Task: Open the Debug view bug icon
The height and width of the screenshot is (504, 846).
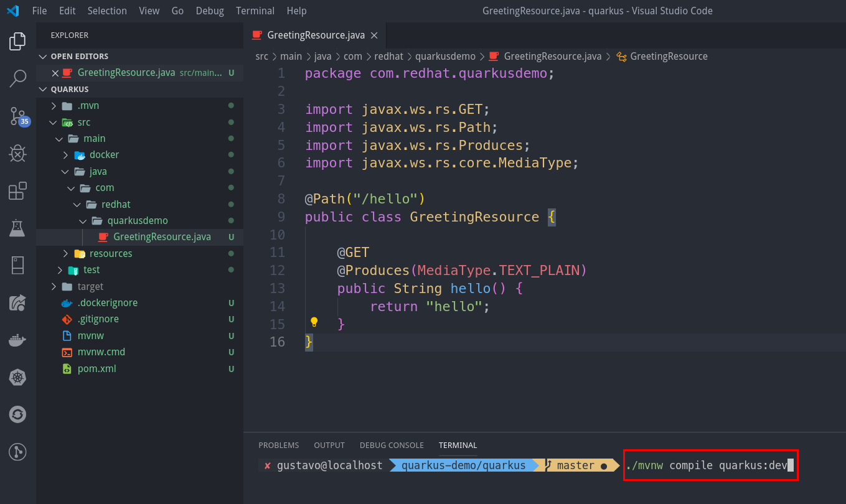Action: point(17,153)
